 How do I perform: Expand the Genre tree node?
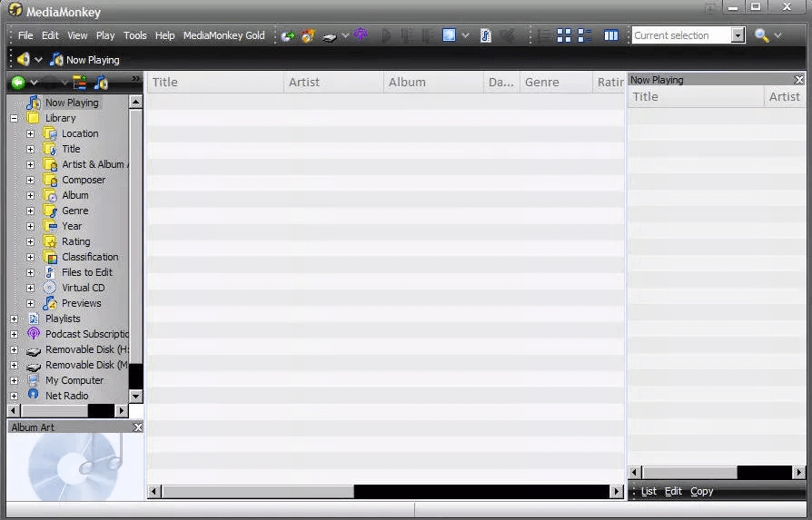pyautogui.click(x=31, y=211)
